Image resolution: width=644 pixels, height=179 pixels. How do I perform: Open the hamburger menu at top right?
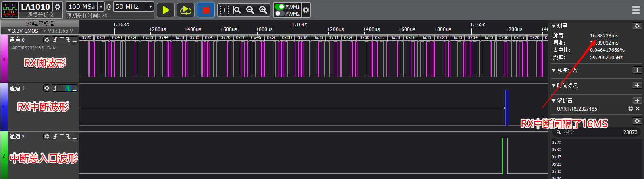tap(636, 10)
